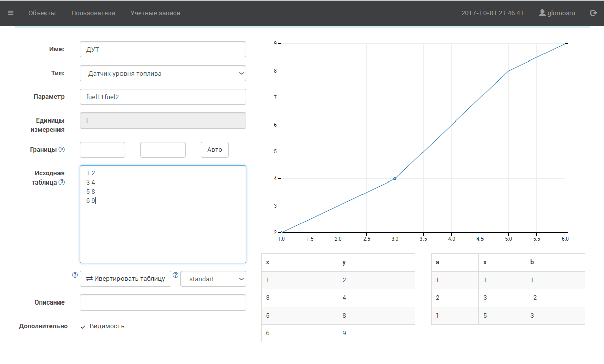Click Инвертировать таблицу button

pos(126,279)
